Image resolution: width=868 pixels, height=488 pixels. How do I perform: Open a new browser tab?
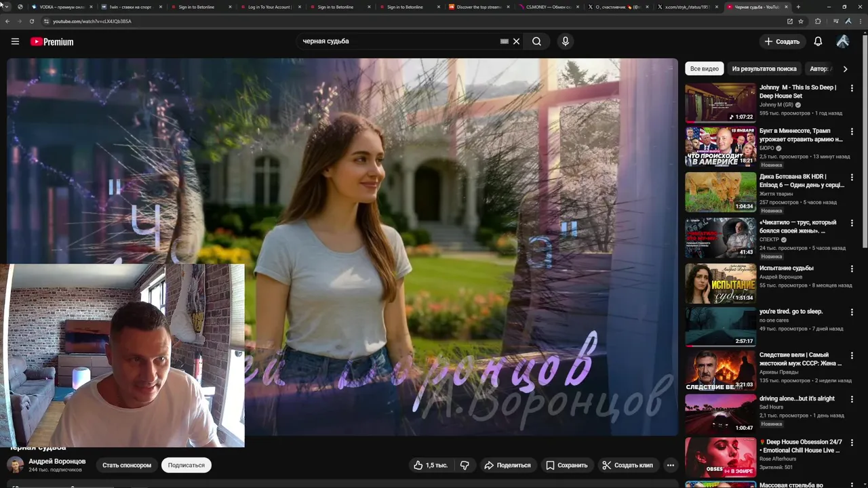point(798,7)
